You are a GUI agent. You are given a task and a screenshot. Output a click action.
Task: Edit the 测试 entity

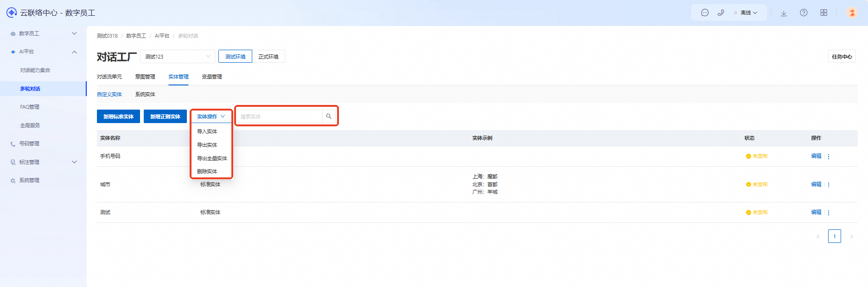(x=816, y=212)
